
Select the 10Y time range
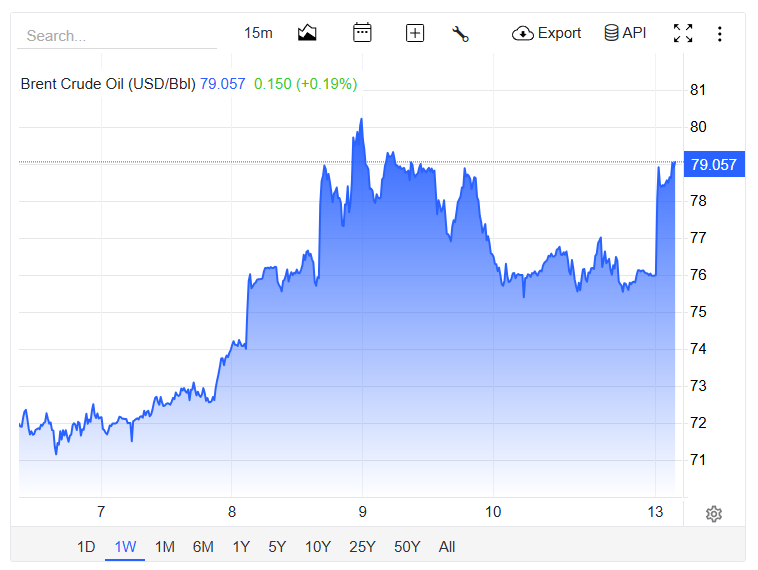(x=318, y=547)
